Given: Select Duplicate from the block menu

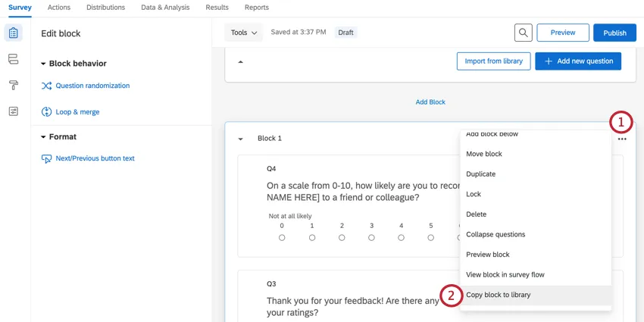Looking at the screenshot, I should (x=480, y=174).
